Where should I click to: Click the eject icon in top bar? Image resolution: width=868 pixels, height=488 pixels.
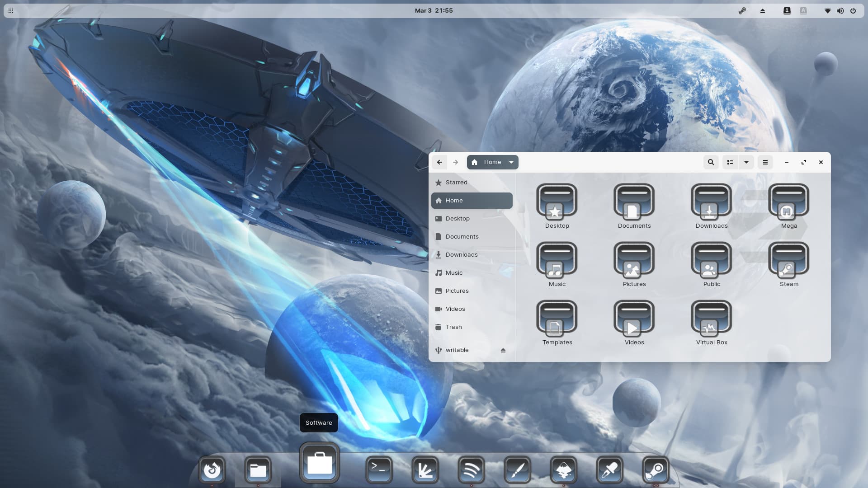763,10
